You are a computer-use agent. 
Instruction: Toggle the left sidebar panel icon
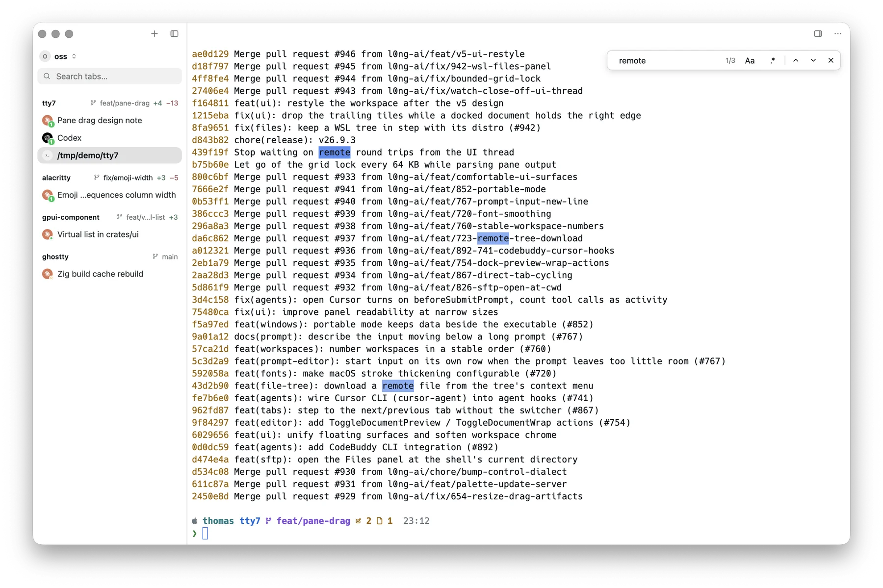174,34
